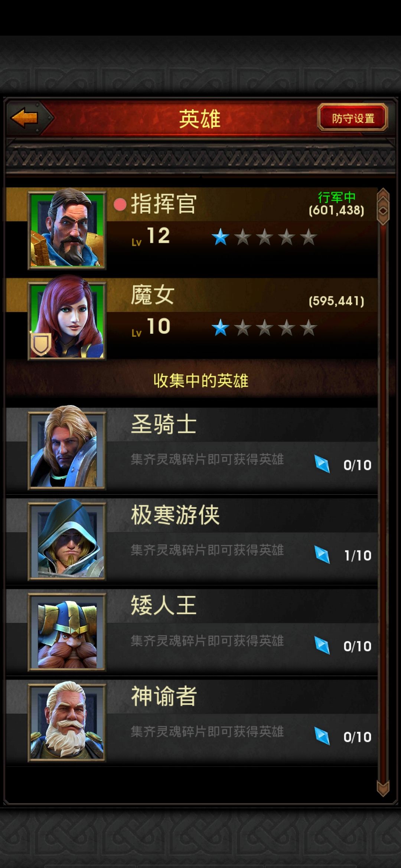Tap 神谕者 soul shard crystal icon
401x868 pixels.
pos(322,736)
